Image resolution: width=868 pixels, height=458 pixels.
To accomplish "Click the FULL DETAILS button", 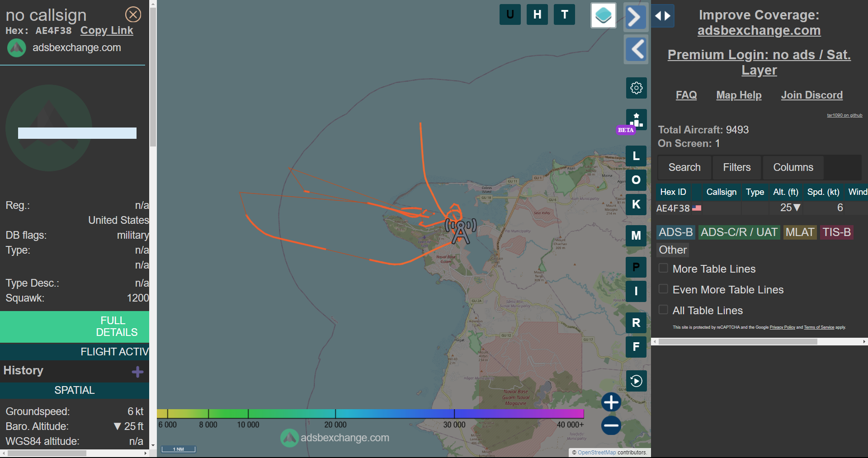I will [x=75, y=326].
